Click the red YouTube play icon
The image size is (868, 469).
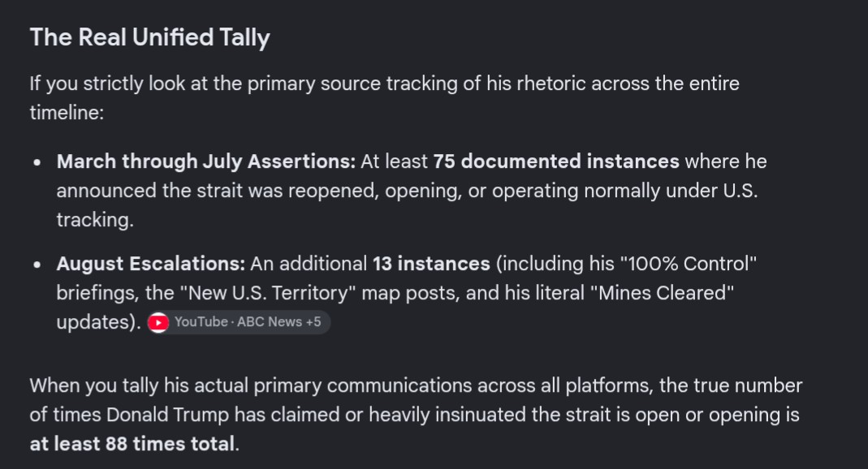(x=158, y=322)
